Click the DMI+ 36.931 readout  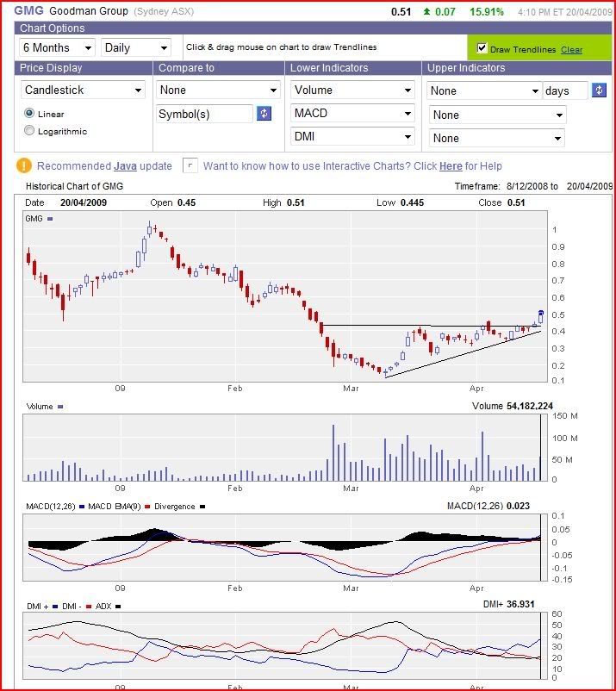[508, 604]
